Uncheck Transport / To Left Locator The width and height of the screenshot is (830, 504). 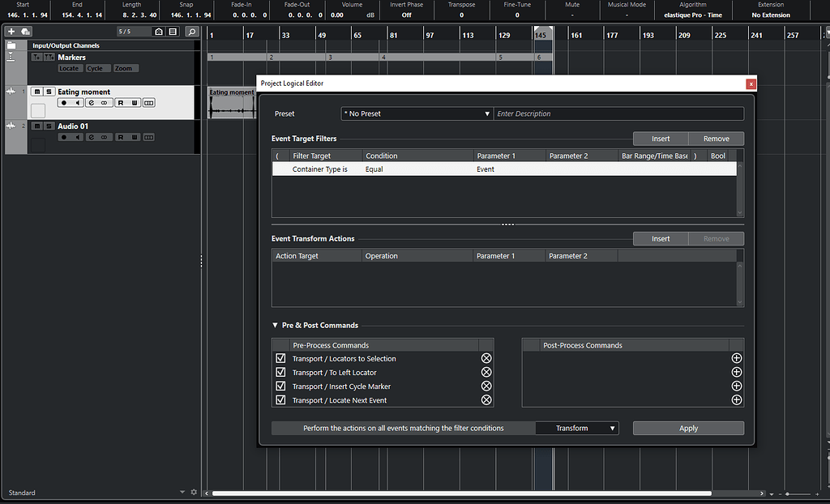pos(280,373)
